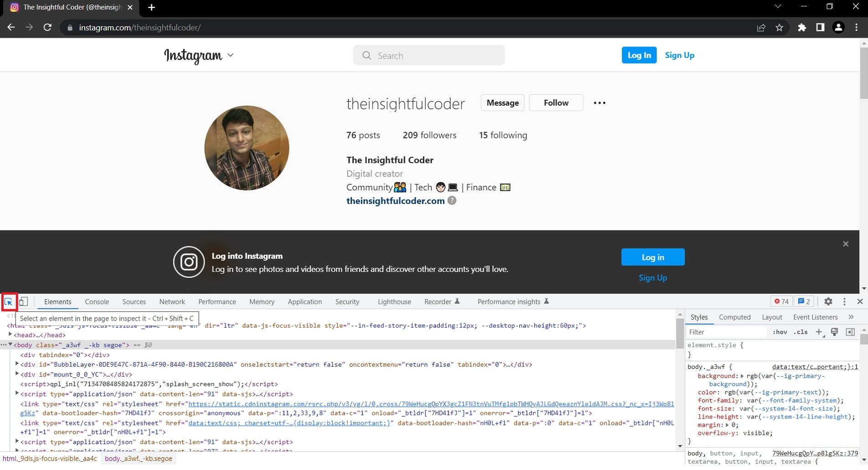Open profile options three dots
The image size is (868, 470).
point(600,103)
